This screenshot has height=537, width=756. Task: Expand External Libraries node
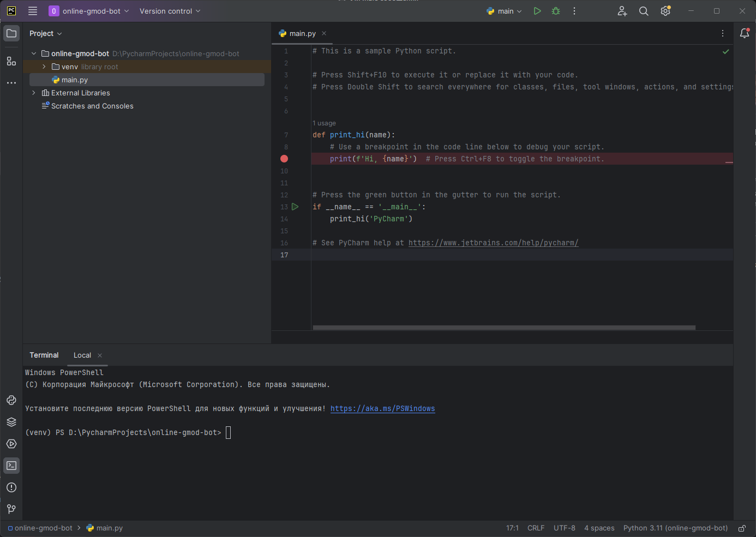34,93
